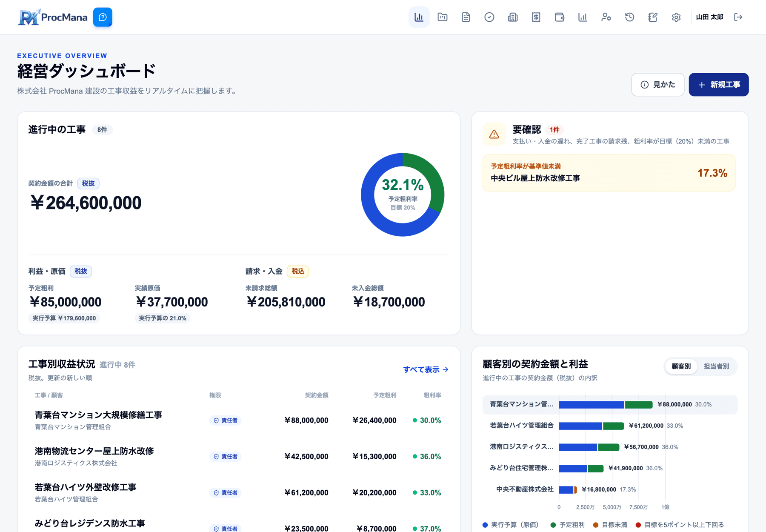The image size is (766, 532).
Task: Open the settings gear icon
Action: tap(676, 17)
